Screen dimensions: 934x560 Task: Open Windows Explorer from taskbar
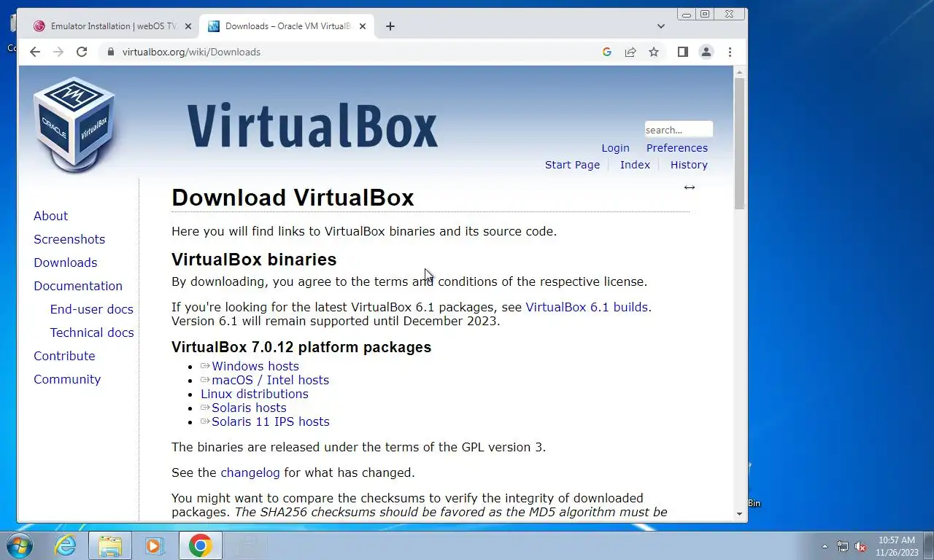pyautogui.click(x=110, y=545)
